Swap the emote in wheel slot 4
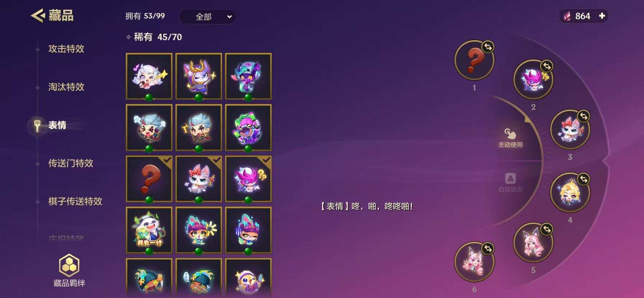 584,179
